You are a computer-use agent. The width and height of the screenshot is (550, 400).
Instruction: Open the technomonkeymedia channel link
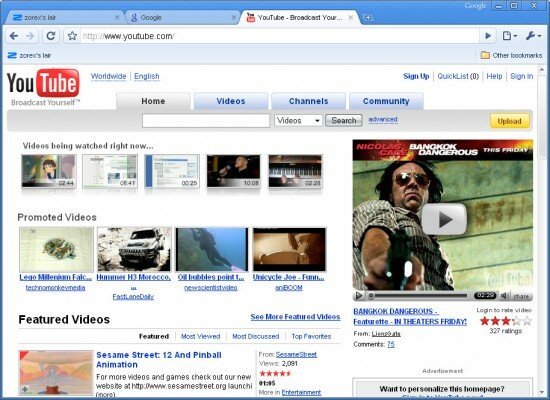[55, 288]
